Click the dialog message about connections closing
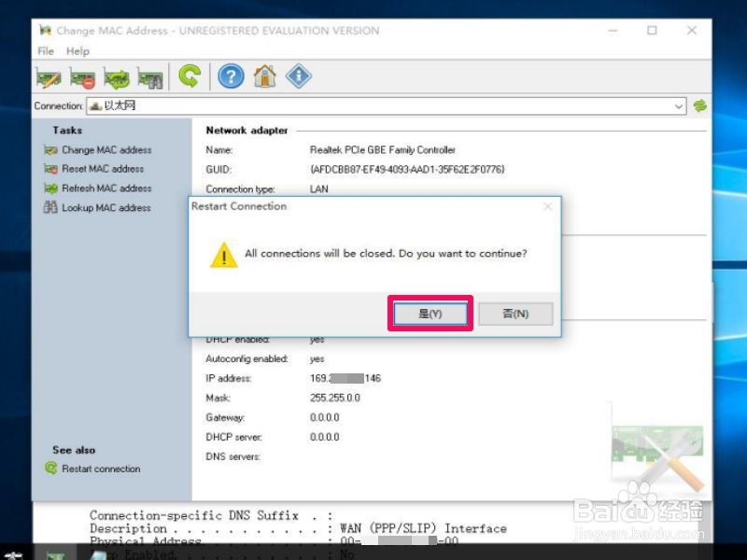 tap(386, 253)
